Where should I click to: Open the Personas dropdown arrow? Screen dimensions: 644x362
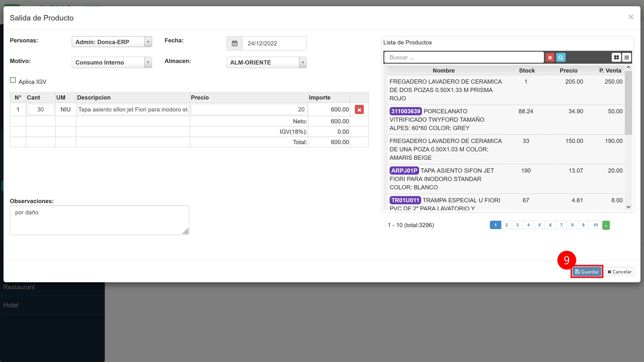click(x=148, y=42)
